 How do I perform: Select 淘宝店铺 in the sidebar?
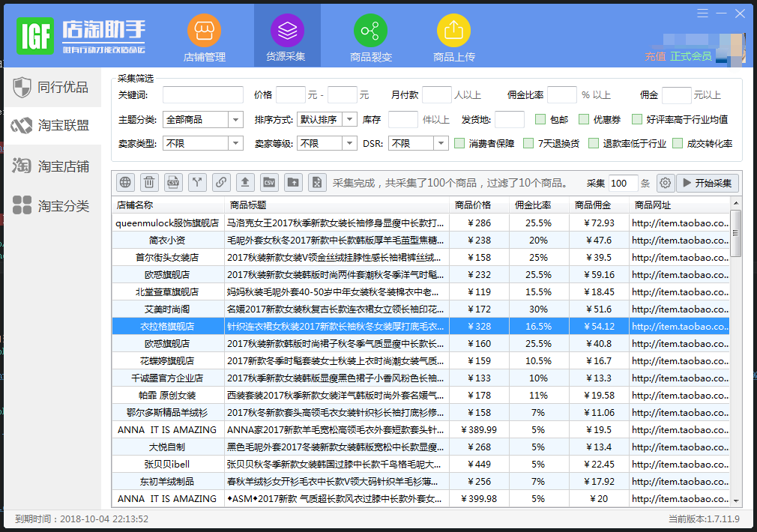tap(52, 166)
